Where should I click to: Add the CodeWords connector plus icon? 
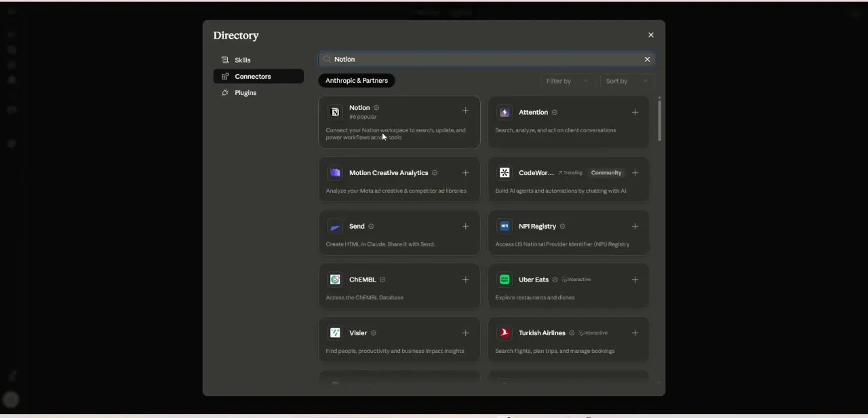click(635, 173)
